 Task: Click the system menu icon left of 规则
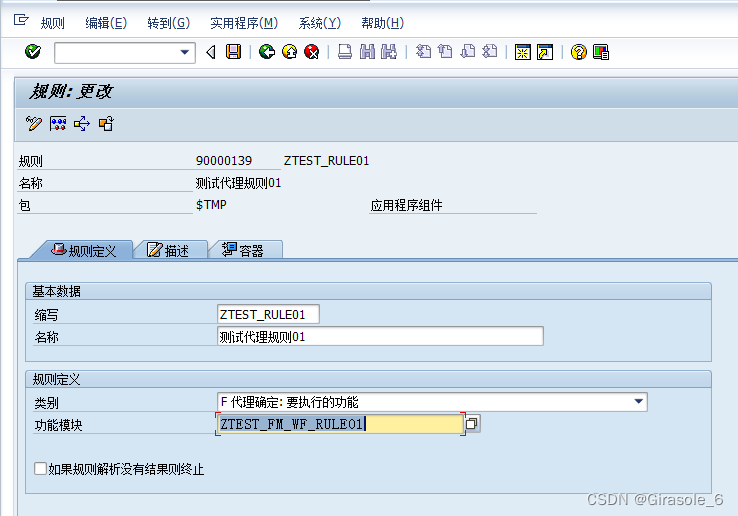pos(21,20)
